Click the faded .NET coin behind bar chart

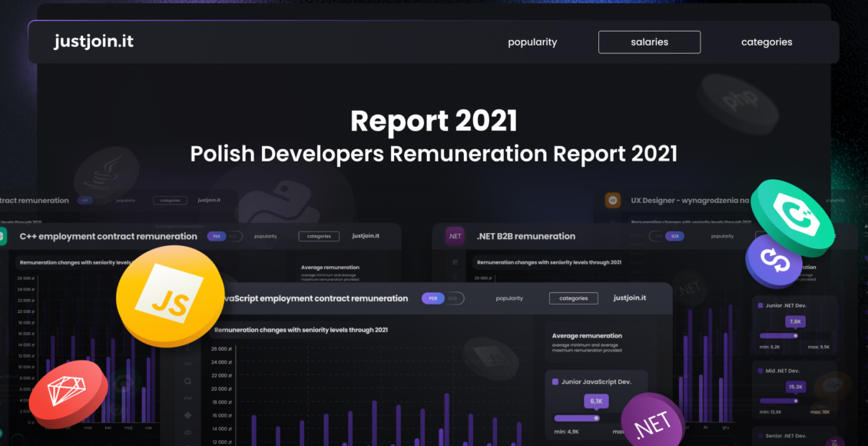point(690,288)
